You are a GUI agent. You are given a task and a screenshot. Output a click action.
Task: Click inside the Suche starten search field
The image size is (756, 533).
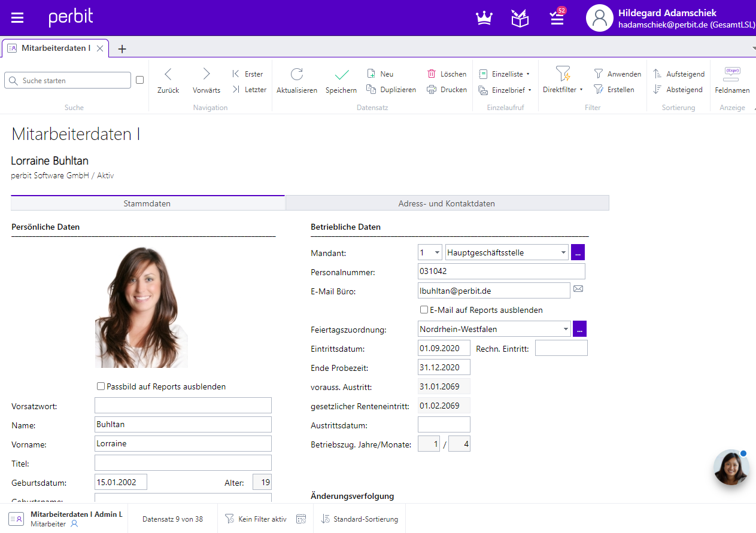pos(68,80)
